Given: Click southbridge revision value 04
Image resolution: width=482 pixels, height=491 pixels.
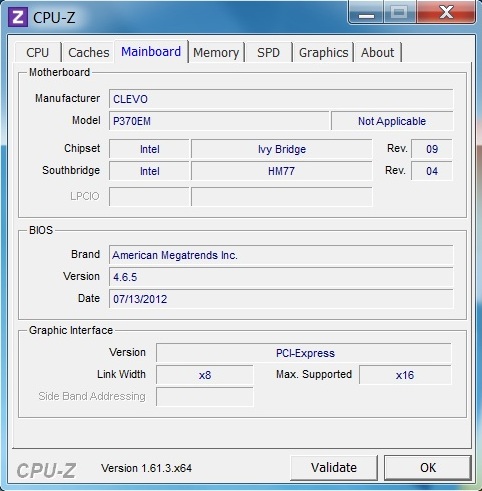Looking at the screenshot, I should click(x=432, y=171).
